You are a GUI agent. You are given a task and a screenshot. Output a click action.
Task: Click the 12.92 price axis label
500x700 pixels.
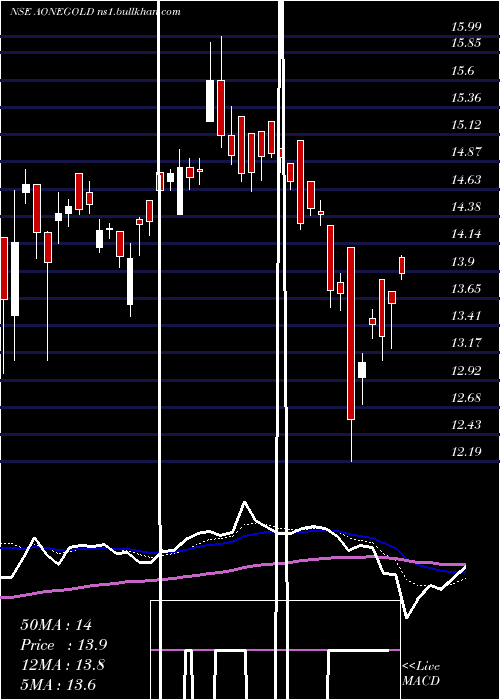(x=466, y=371)
